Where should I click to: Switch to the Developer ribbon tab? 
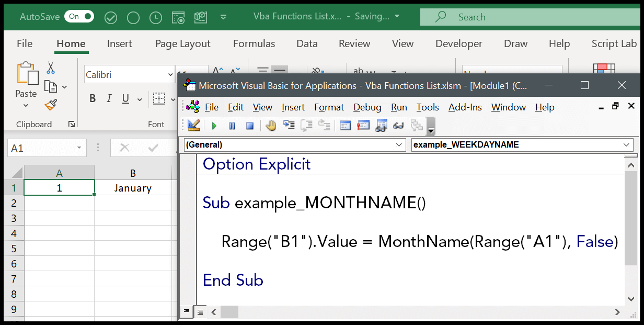tap(458, 44)
